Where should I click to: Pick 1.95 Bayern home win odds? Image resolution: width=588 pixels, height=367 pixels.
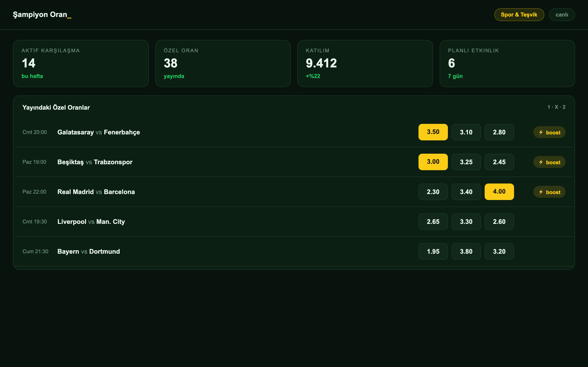coord(433,251)
